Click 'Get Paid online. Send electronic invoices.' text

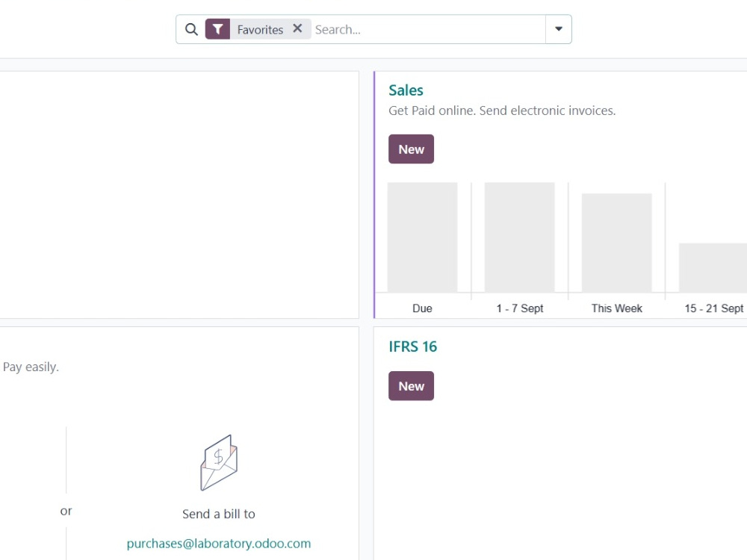tap(502, 111)
